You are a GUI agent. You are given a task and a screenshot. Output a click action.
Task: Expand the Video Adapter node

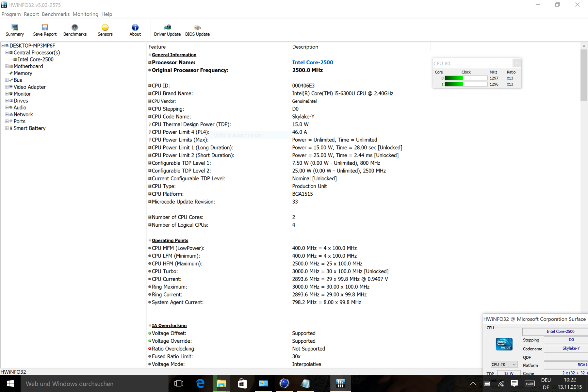click(7, 87)
